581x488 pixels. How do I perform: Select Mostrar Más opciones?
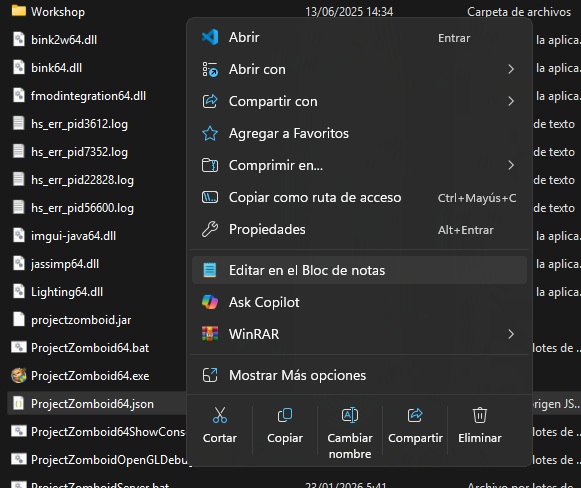[359, 375]
